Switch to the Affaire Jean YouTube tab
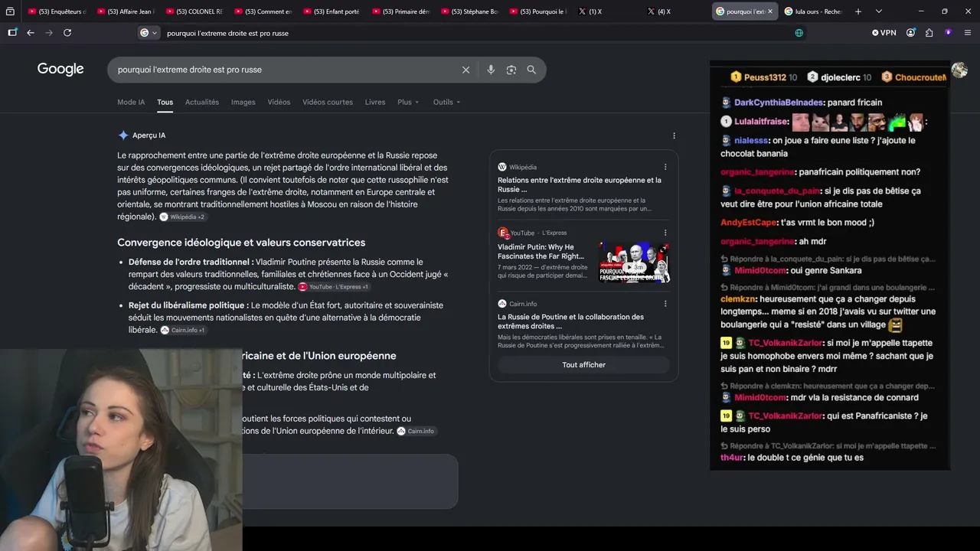Viewport: 980px width, 551px height. (126, 11)
